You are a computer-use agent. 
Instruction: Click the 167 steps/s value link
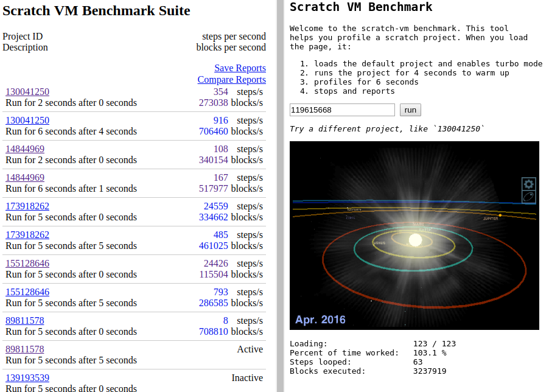pos(220,178)
